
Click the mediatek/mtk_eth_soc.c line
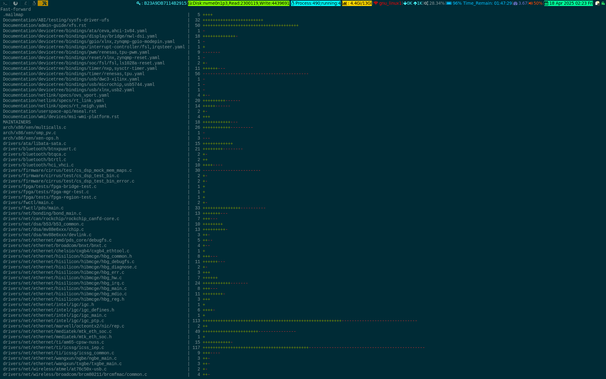tap(57, 331)
